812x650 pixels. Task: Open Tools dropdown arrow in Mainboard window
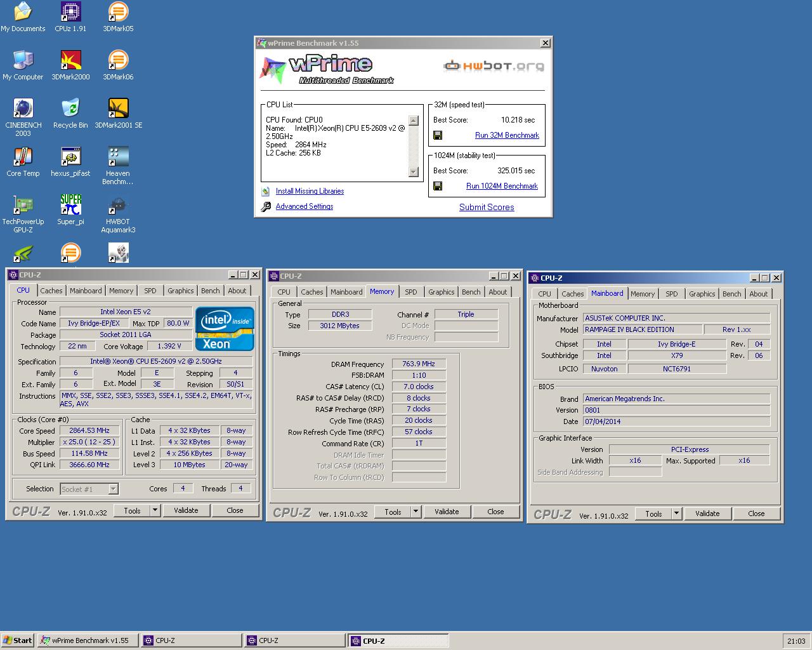676,514
